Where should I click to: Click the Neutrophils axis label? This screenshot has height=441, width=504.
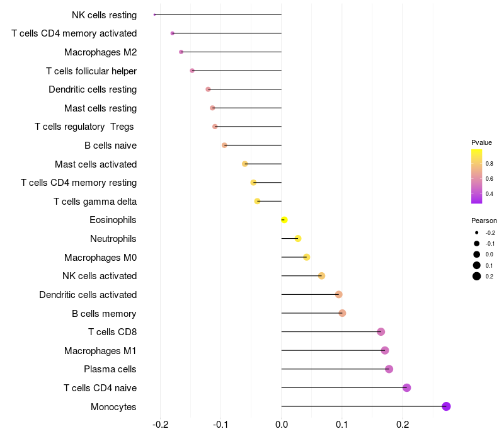point(113,239)
